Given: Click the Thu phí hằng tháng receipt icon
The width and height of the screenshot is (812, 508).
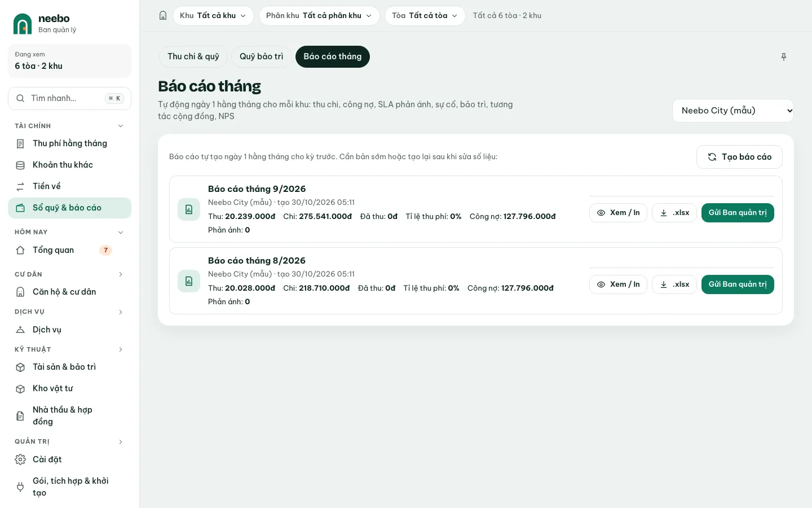Looking at the screenshot, I should pos(20,144).
